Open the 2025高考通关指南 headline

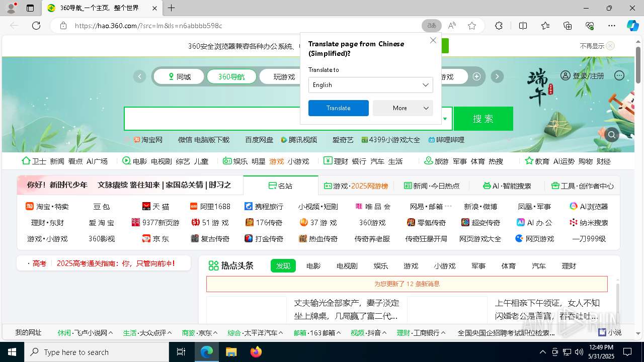pos(116,263)
